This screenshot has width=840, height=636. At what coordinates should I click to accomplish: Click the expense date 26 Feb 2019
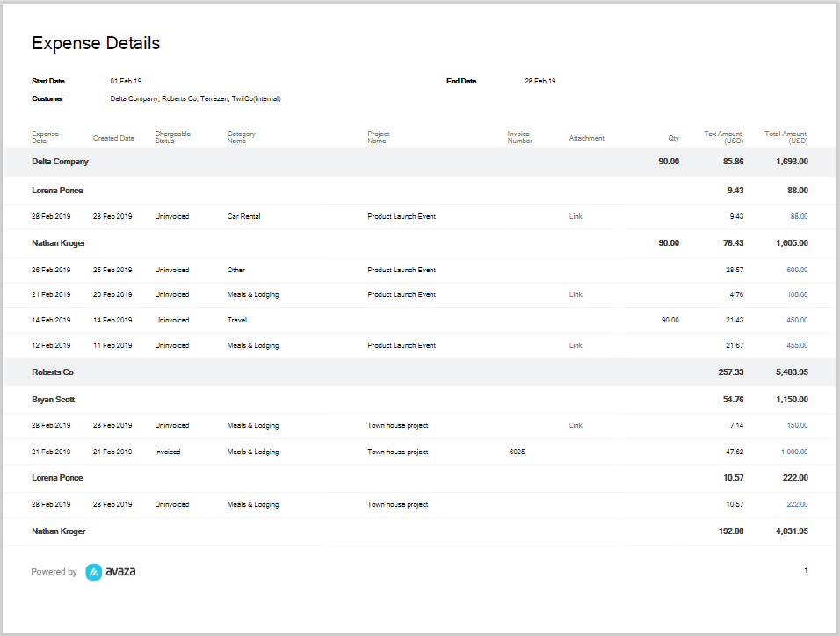point(51,270)
